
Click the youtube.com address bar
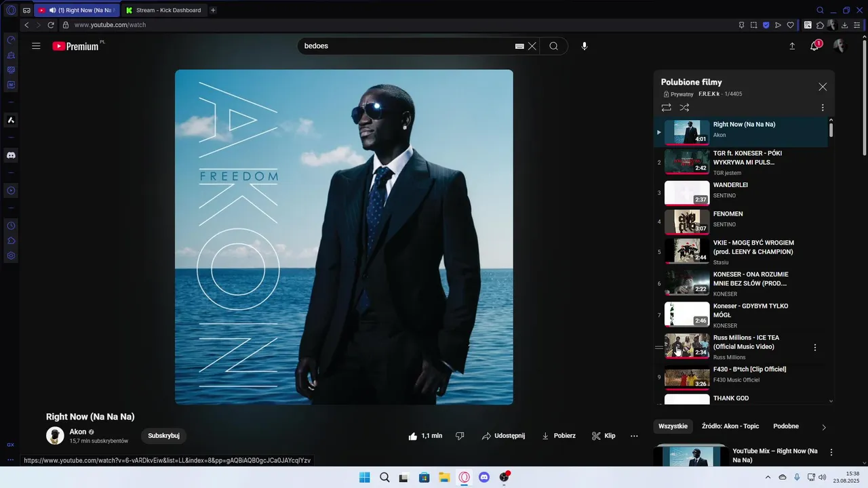(110, 25)
